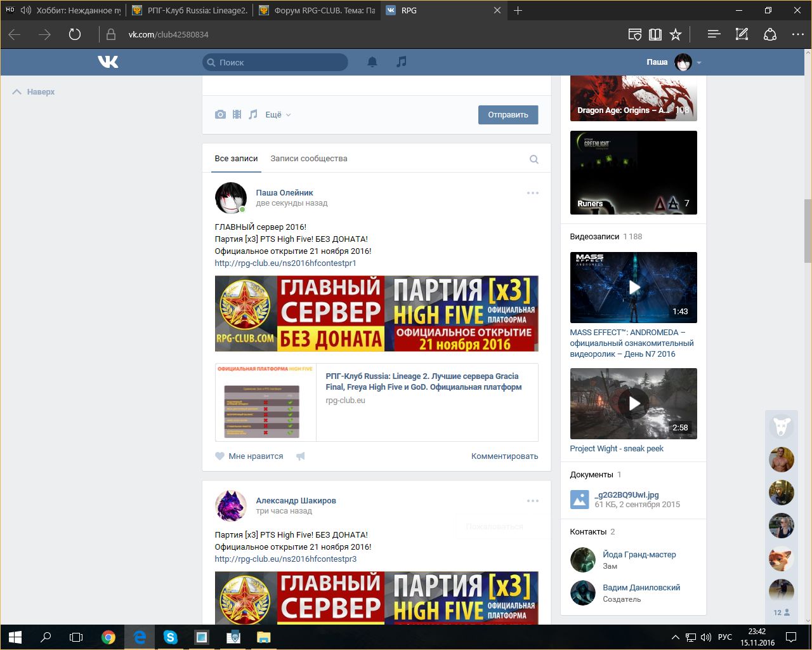The width and height of the screenshot is (812, 650).
Task: Attach a video with film icon
Action: point(237,115)
